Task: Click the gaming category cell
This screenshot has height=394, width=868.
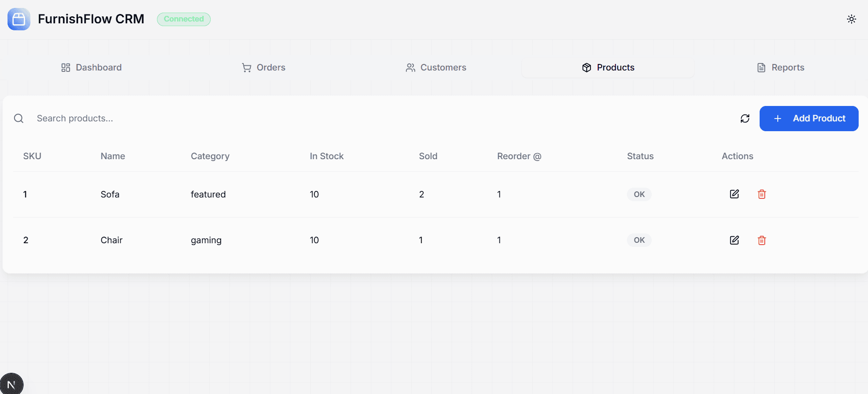Action: [x=206, y=240]
